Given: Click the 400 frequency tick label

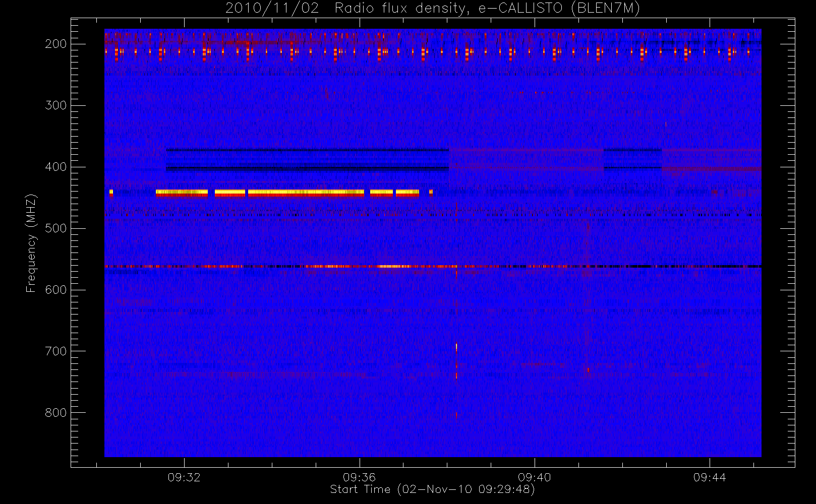Looking at the screenshot, I should tap(55, 167).
